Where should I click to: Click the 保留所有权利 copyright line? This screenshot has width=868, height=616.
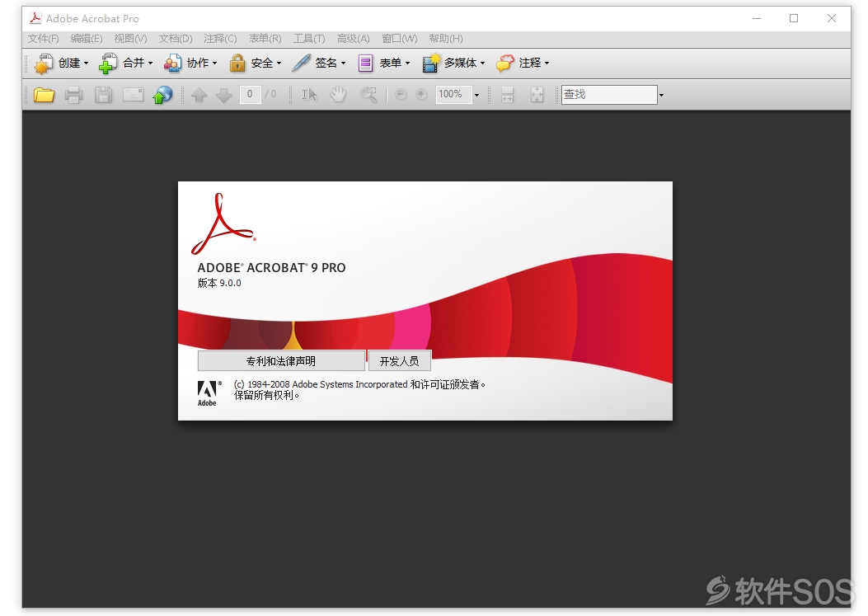pyautogui.click(x=266, y=396)
